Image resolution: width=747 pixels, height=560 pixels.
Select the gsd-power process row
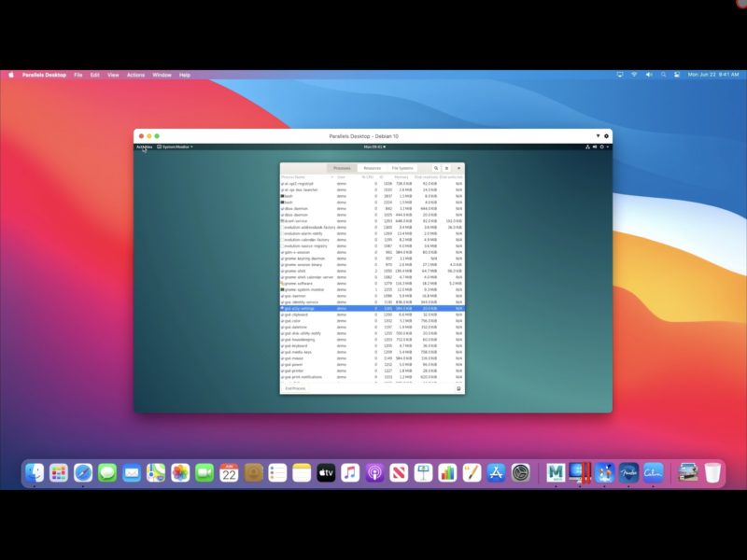pyautogui.click(x=372, y=365)
